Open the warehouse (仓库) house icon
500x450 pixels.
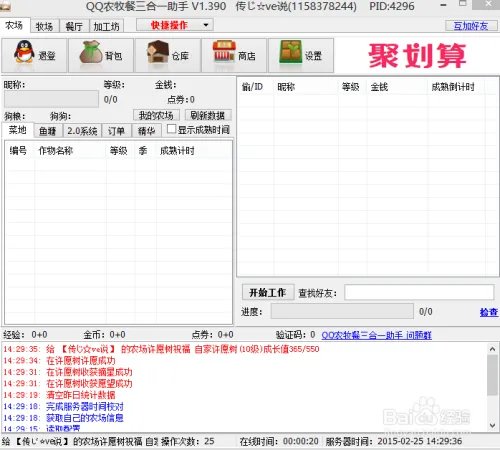click(x=168, y=55)
